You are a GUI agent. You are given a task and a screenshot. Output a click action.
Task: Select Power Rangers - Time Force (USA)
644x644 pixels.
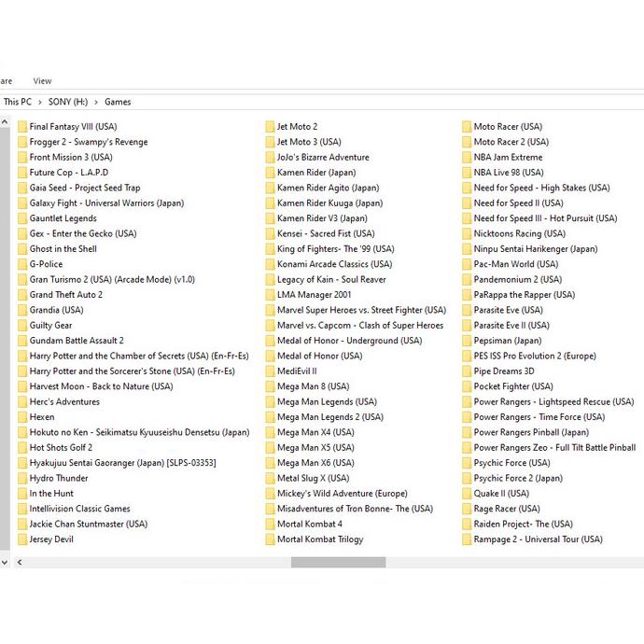coord(539,417)
